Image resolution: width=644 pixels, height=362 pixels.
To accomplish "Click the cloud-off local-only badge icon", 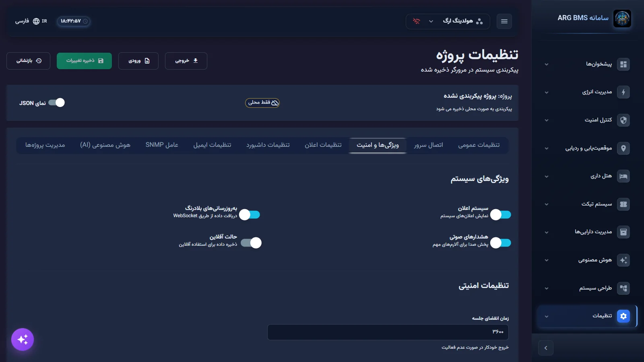I will click(x=275, y=103).
